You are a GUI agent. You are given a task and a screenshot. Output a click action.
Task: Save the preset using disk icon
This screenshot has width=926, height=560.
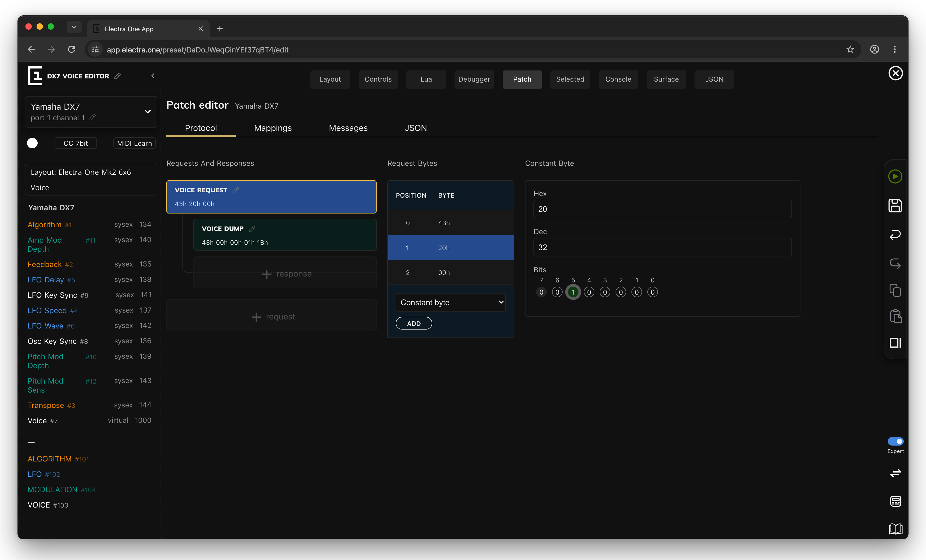[x=895, y=206]
